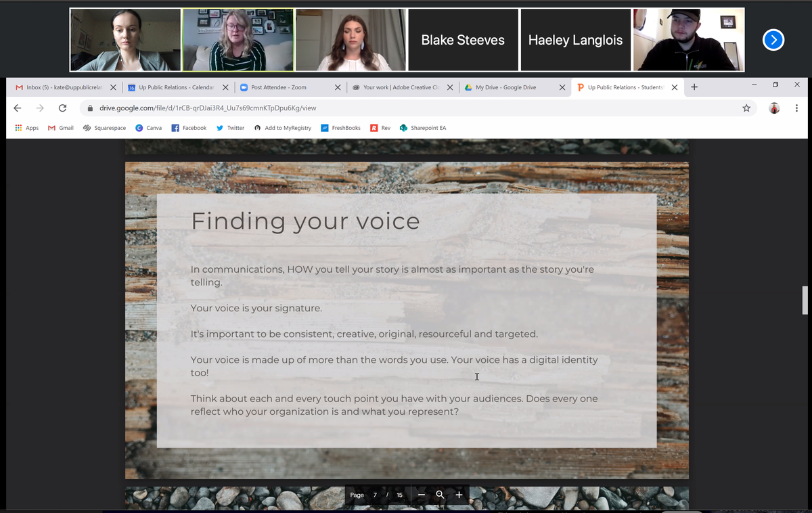The height and width of the screenshot is (513, 812).
Task: Open the Rev bookmark
Action: (x=380, y=128)
